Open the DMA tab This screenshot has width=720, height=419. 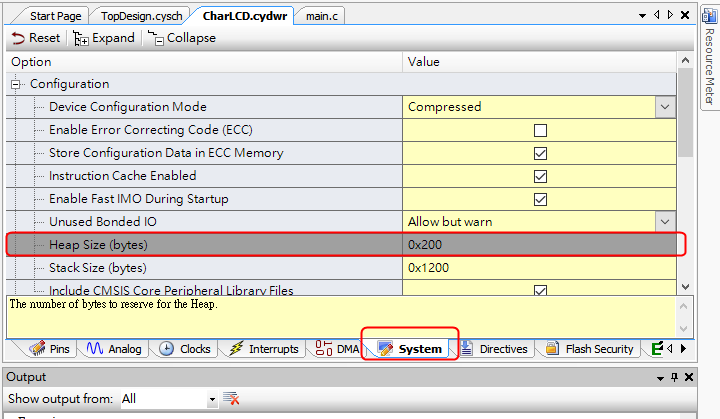pos(337,349)
